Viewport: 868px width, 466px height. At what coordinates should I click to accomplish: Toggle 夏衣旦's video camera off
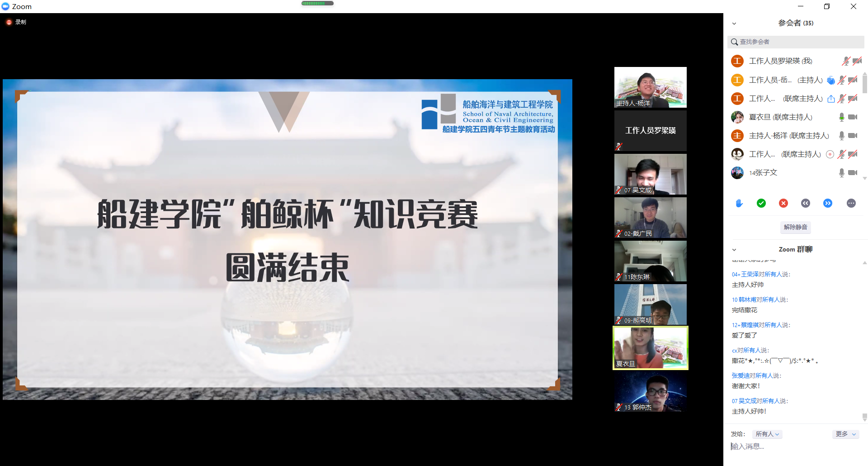(x=853, y=117)
